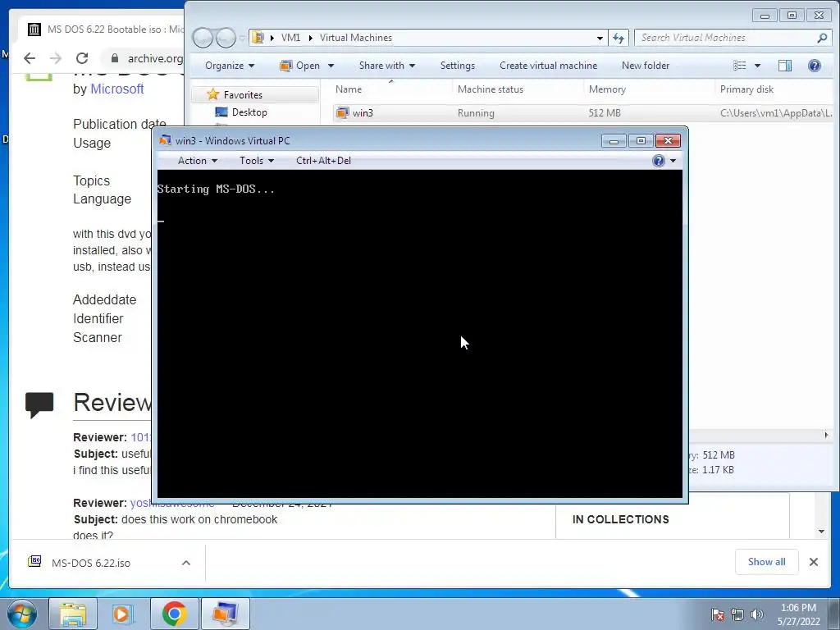Change the view icon in Explorer
The height and width of the screenshot is (630, 840).
coord(740,66)
